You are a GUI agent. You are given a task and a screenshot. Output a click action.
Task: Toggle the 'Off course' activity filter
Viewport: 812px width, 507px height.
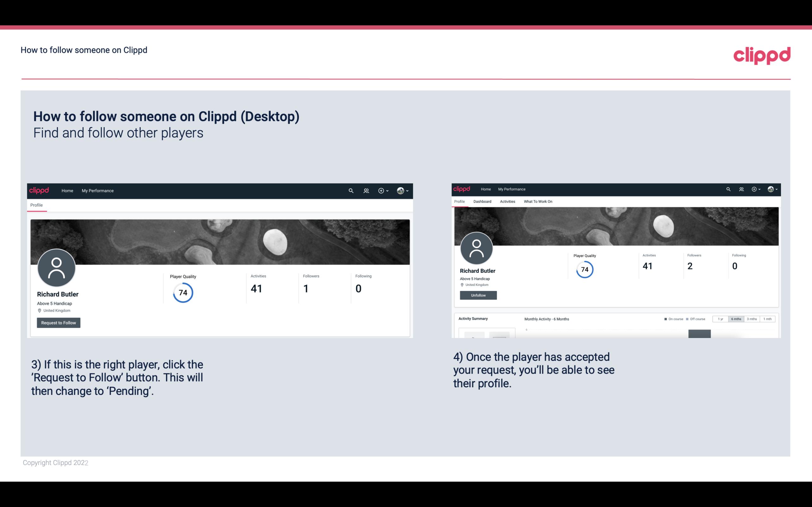[696, 319]
